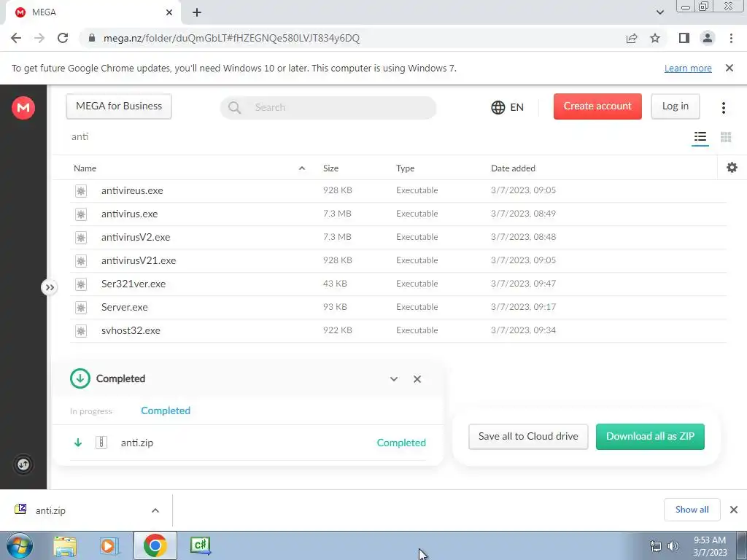Open the C# application in the taskbar
Viewport: 747px width, 560px height.
(200, 545)
